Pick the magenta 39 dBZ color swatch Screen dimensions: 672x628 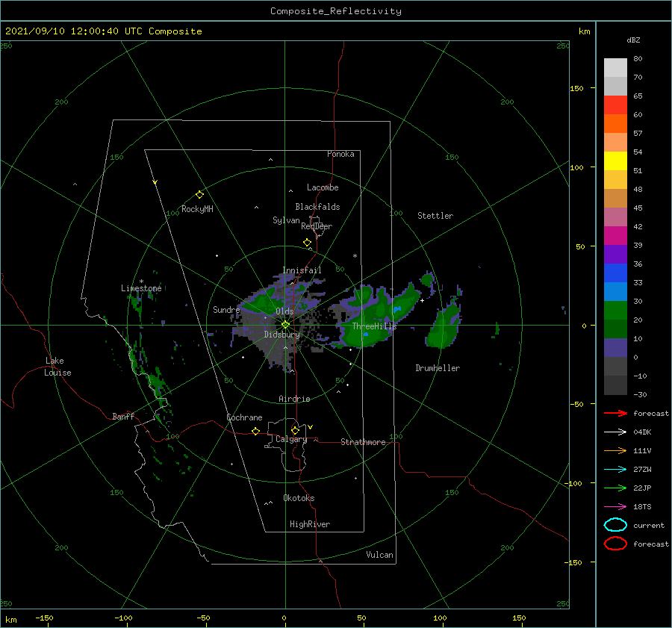[615, 235]
